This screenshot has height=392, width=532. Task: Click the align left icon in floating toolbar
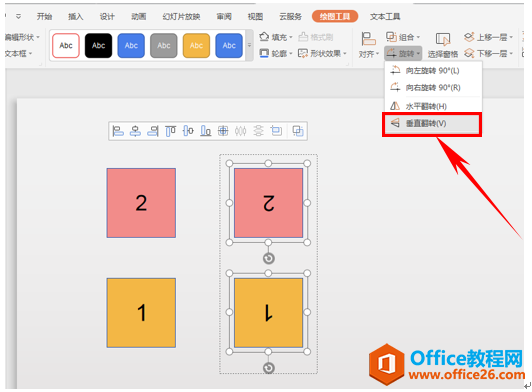click(x=118, y=131)
